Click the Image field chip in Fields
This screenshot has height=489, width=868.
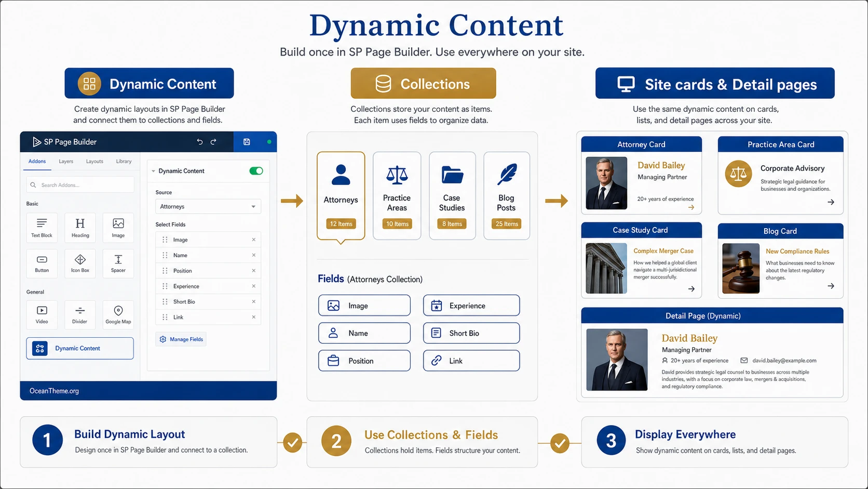point(364,306)
